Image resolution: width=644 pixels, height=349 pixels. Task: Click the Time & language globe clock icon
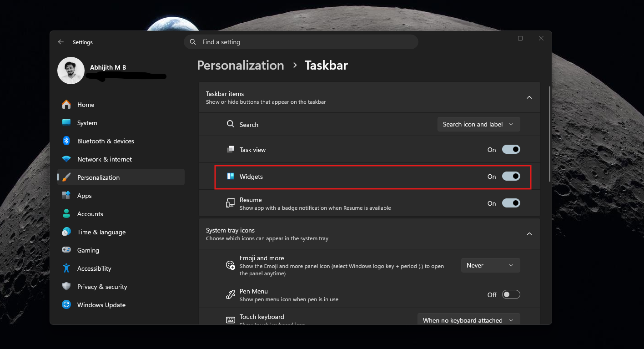point(66,232)
